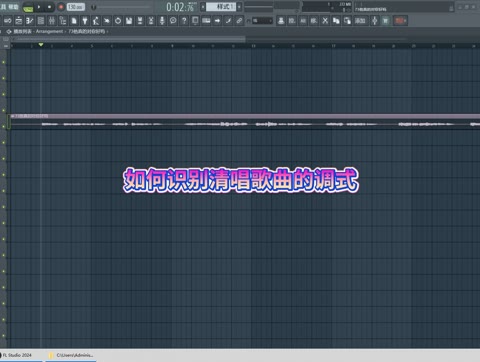
Task: Click the chain link toolbar icon
Action: click(x=239, y=21)
